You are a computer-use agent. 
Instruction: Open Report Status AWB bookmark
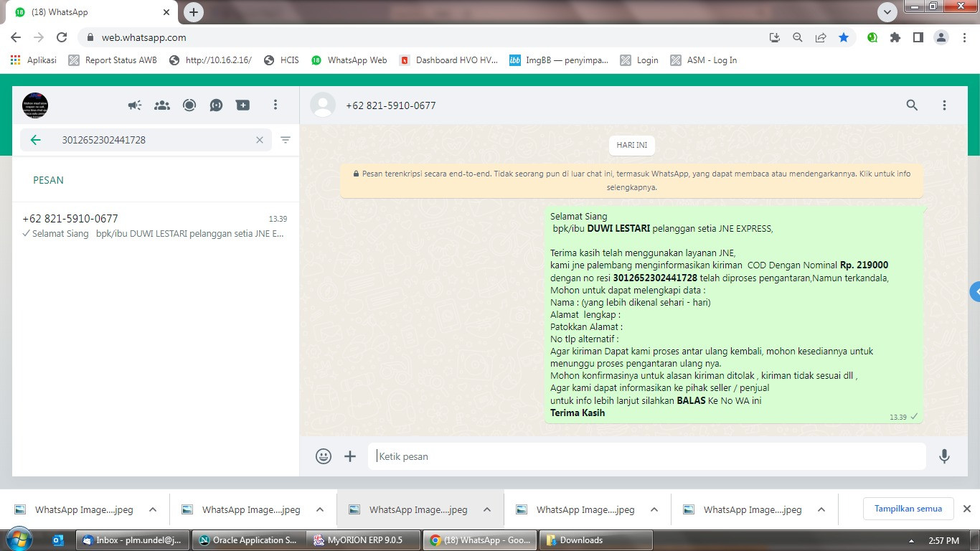coord(113,60)
